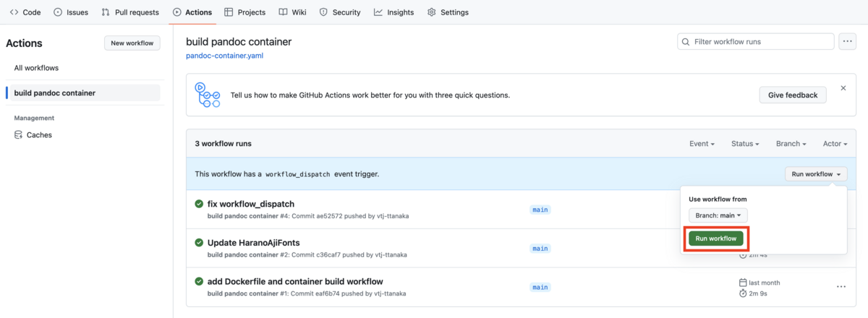Click the Projects table icon
Screen dimensions: 868x318
coord(229,12)
